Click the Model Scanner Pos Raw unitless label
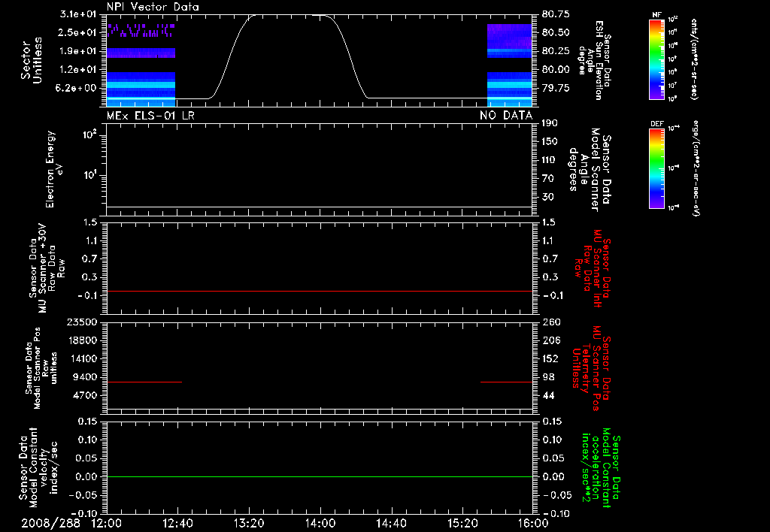This screenshot has width=770, height=532. coord(41,368)
